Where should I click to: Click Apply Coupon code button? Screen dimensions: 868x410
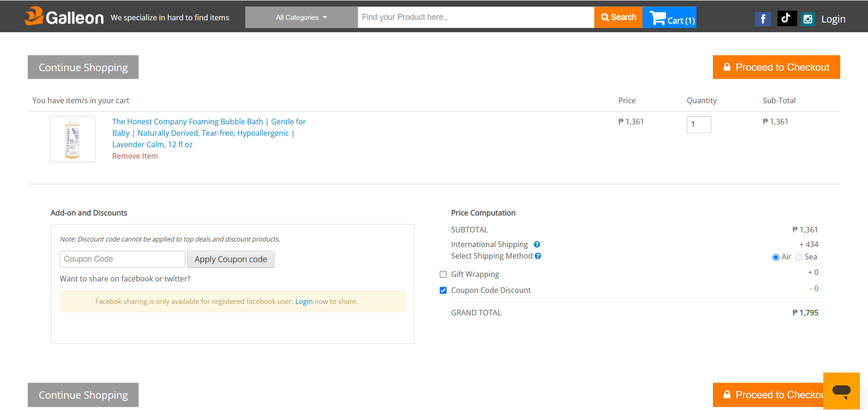click(231, 259)
